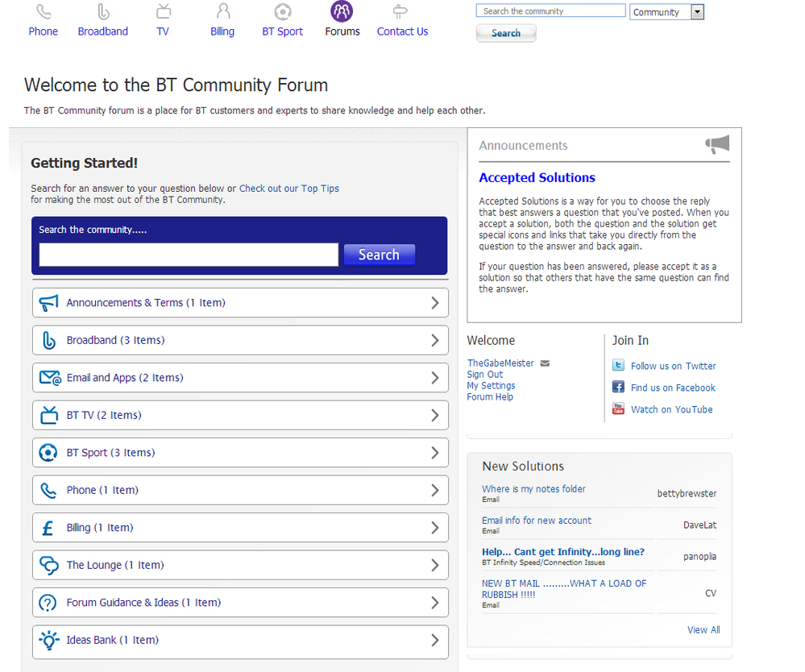Viewport: 805px width, 672px height.
Task: Open 'NEW BT MAIL' rubbish solution thread
Action: 564,589
